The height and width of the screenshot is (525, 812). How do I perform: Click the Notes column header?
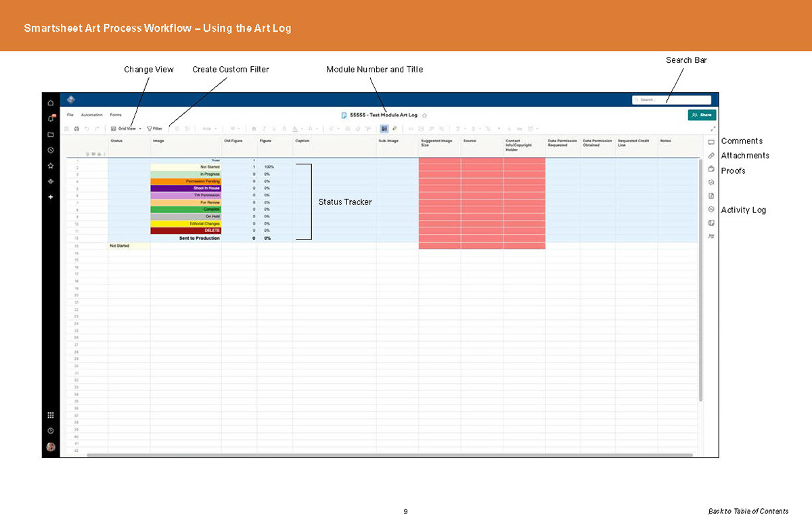[677, 146]
